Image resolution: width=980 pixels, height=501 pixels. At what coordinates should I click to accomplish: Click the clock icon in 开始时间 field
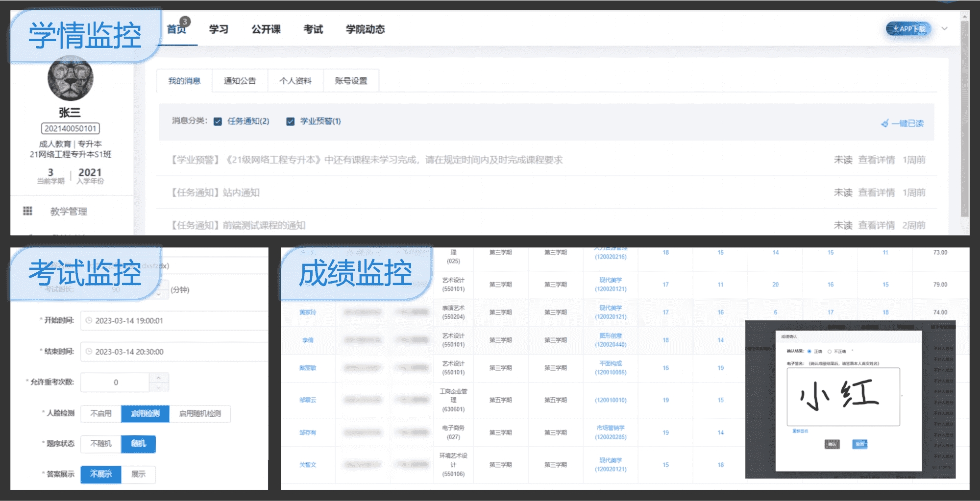click(89, 320)
